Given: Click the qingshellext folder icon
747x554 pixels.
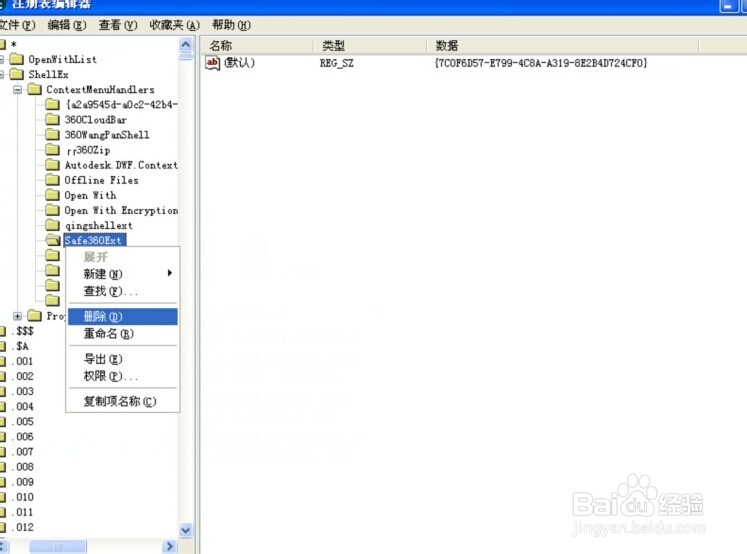Looking at the screenshot, I should point(52,225).
